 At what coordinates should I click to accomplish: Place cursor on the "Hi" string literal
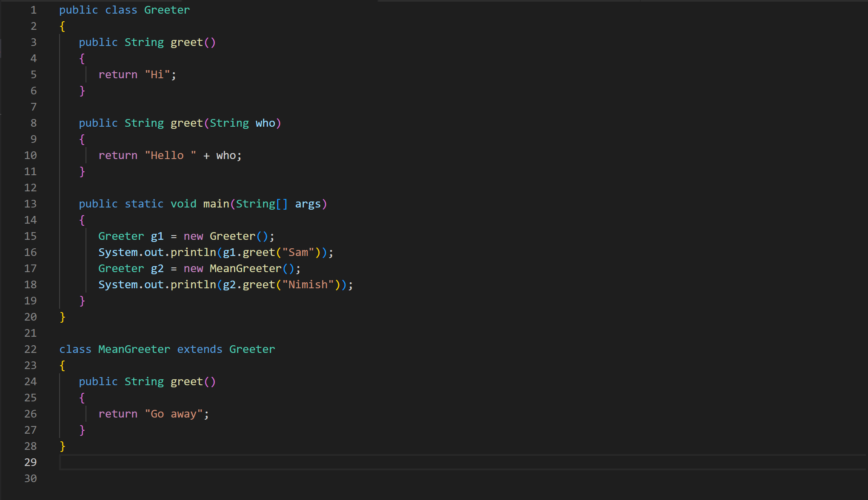157,75
